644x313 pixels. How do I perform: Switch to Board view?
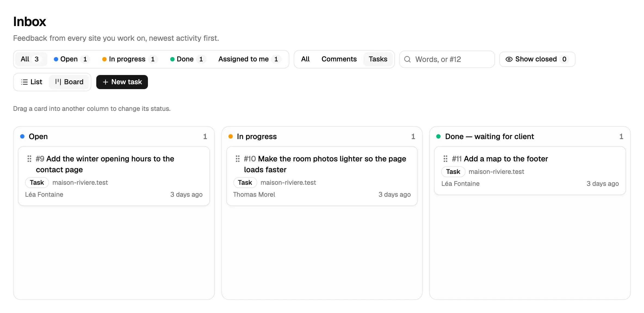tap(69, 82)
